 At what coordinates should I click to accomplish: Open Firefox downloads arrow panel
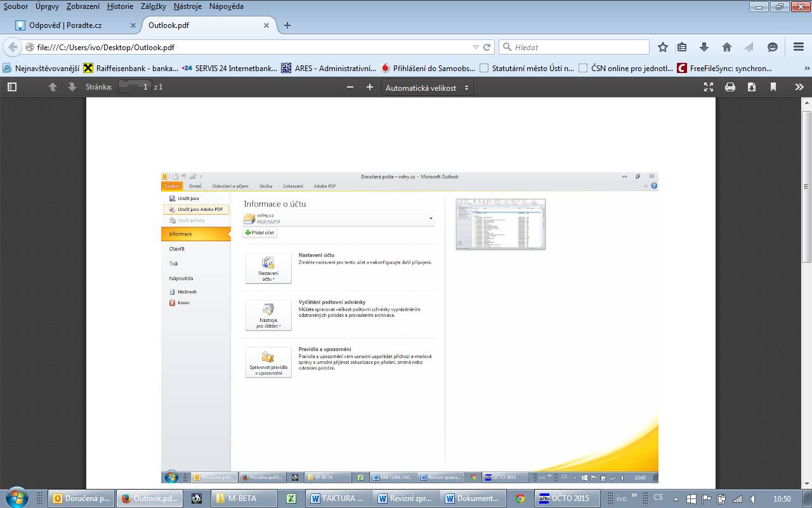pos(704,47)
